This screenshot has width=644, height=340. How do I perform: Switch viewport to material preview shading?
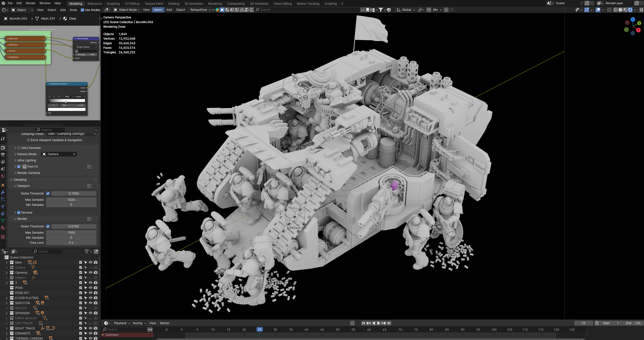tap(625, 10)
